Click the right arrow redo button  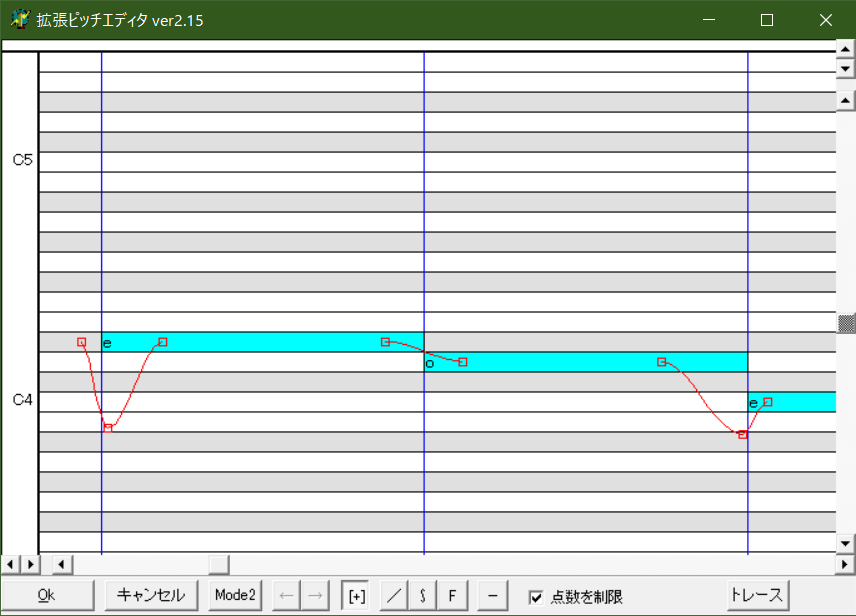point(315,595)
